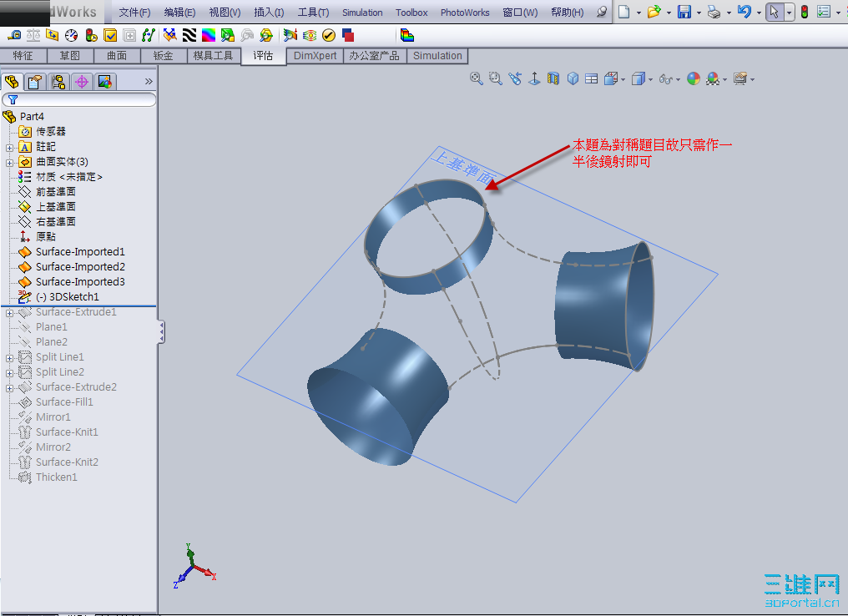Click the feature tree filter field

pos(79,99)
